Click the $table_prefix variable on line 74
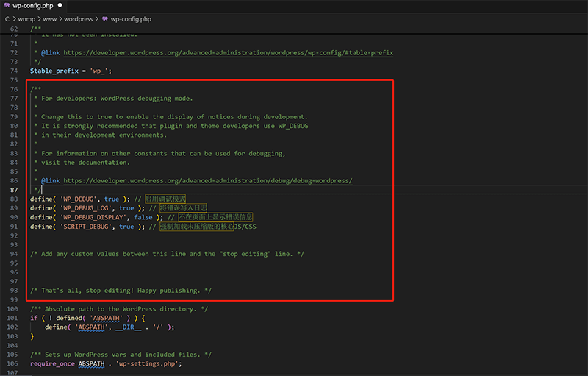Viewport: 588px width, 376px height. (54, 71)
